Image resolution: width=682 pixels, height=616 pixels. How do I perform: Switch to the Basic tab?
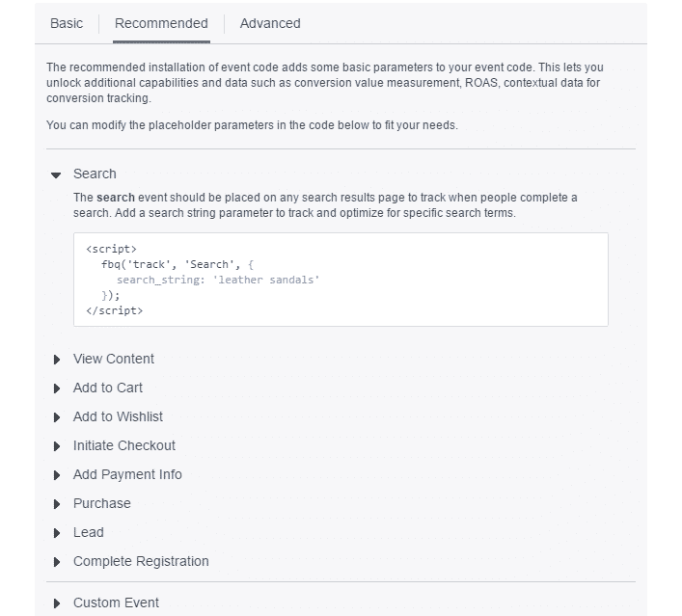(x=67, y=23)
